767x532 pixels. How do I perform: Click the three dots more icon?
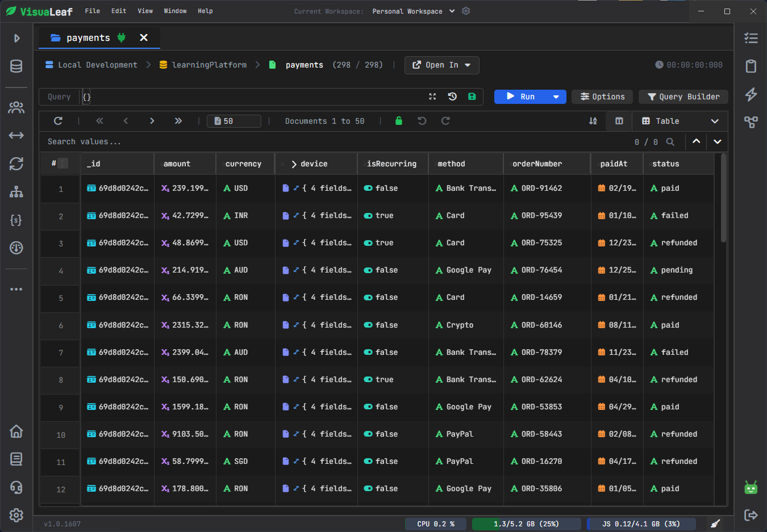click(16, 289)
